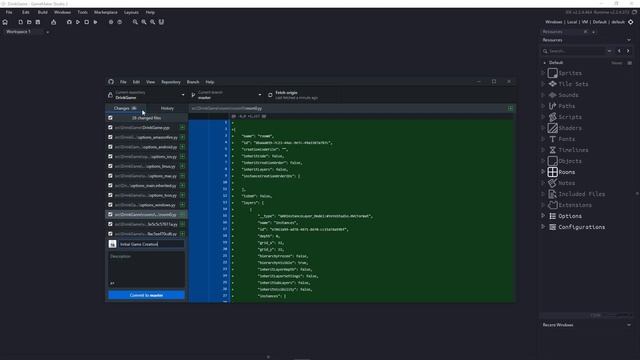The height and width of the screenshot is (360, 640).
Task: Uncheck the options_android.yy file checkbox
Action: [x=110, y=147]
